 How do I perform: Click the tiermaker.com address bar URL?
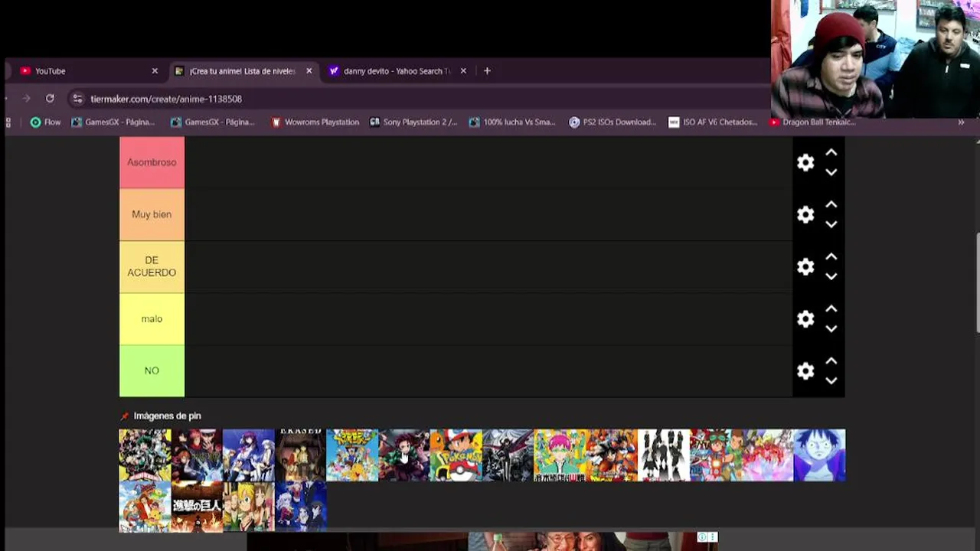[166, 99]
